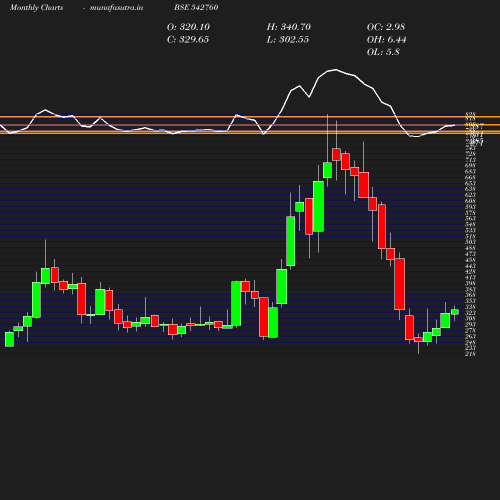Click the 293 price axis label
The image size is (500, 500).
470,324
